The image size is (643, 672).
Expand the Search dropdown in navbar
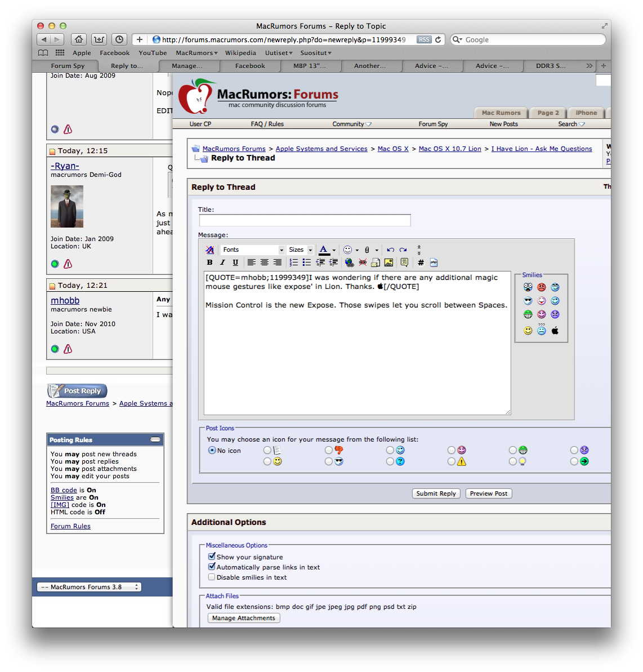coord(571,124)
